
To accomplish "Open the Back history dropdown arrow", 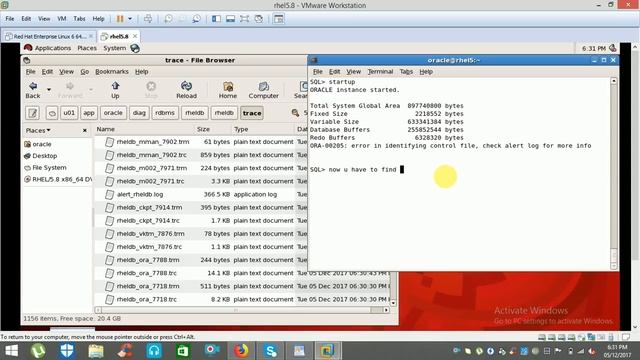I will (x=49, y=89).
